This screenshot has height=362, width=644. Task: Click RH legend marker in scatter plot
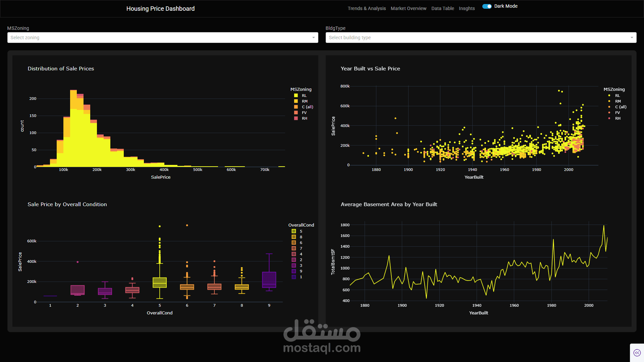coord(609,118)
